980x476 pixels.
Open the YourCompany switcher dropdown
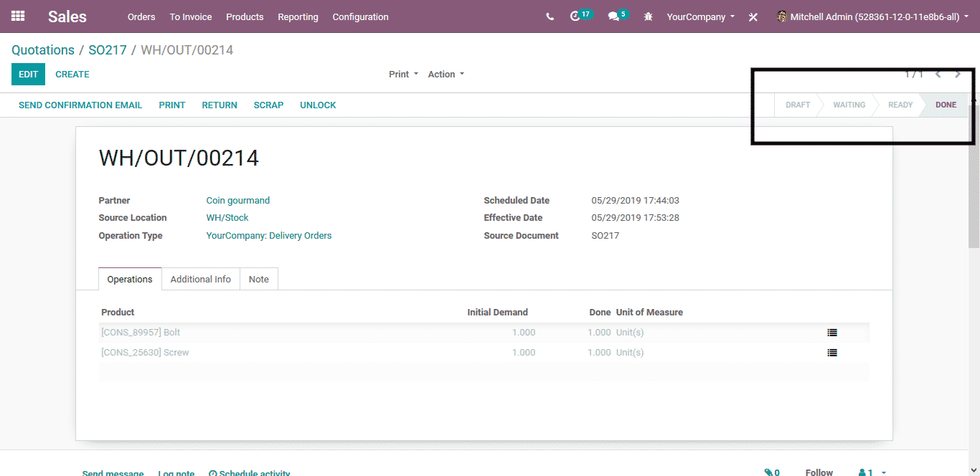click(x=700, y=16)
